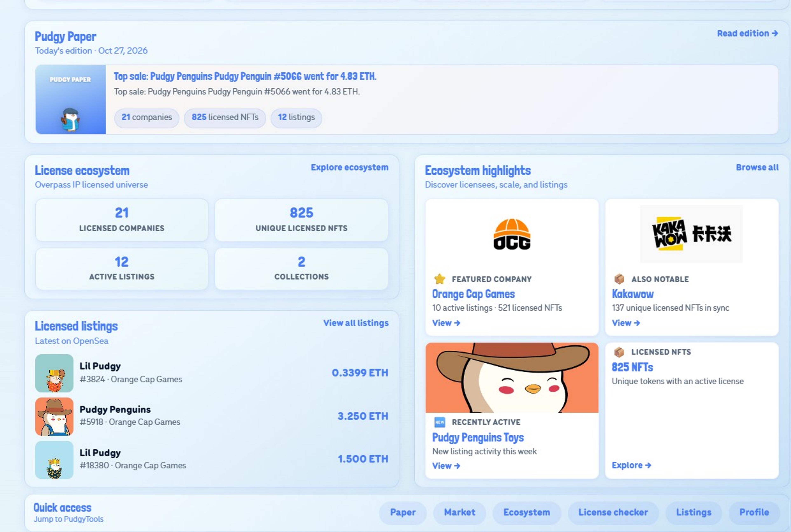Open the Pudgy Penguins #5918 thumbnail

(x=54, y=417)
